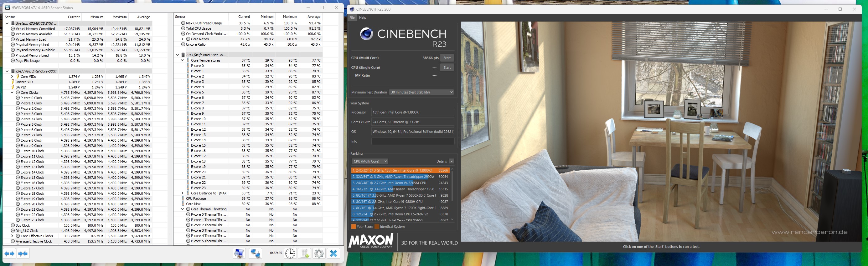Click the shrink layout arrows icon in HWiNFO
The height and width of the screenshot is (266, 868).
23,253
